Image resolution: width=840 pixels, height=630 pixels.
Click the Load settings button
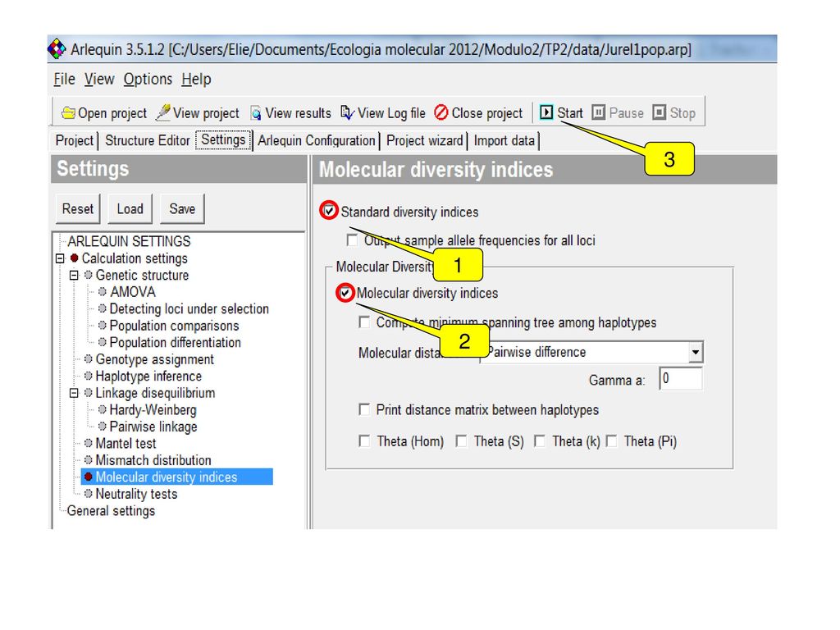pyautogui.click(x=130, y=208)
